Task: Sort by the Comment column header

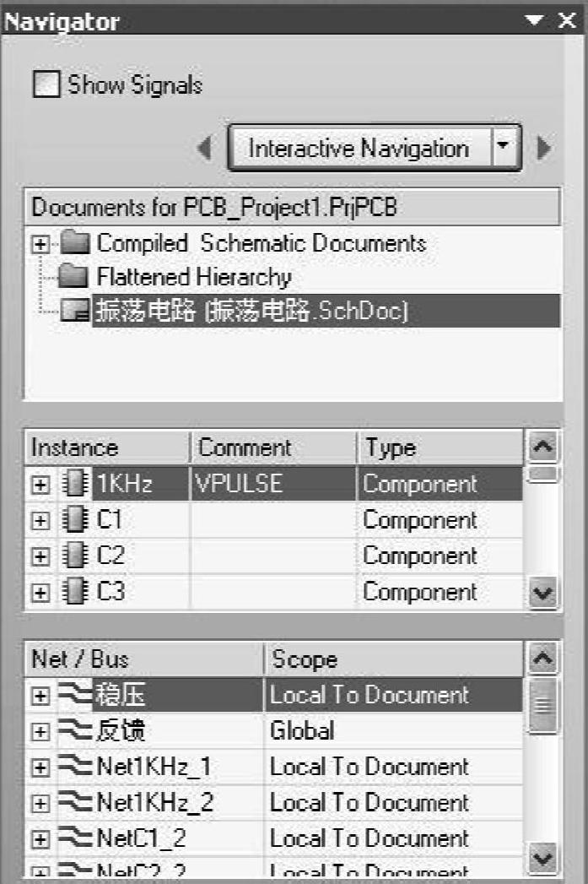Action: tap(273, 447)
